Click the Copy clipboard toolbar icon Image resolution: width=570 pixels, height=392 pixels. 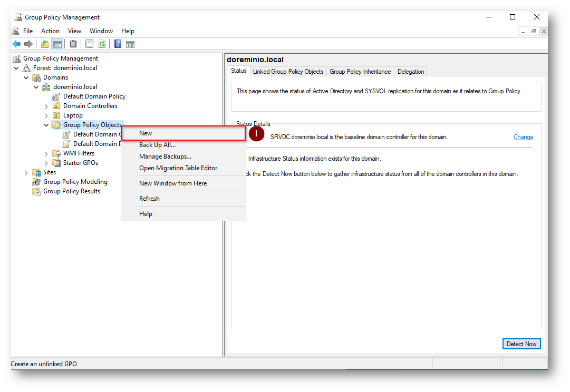(73, 44)
